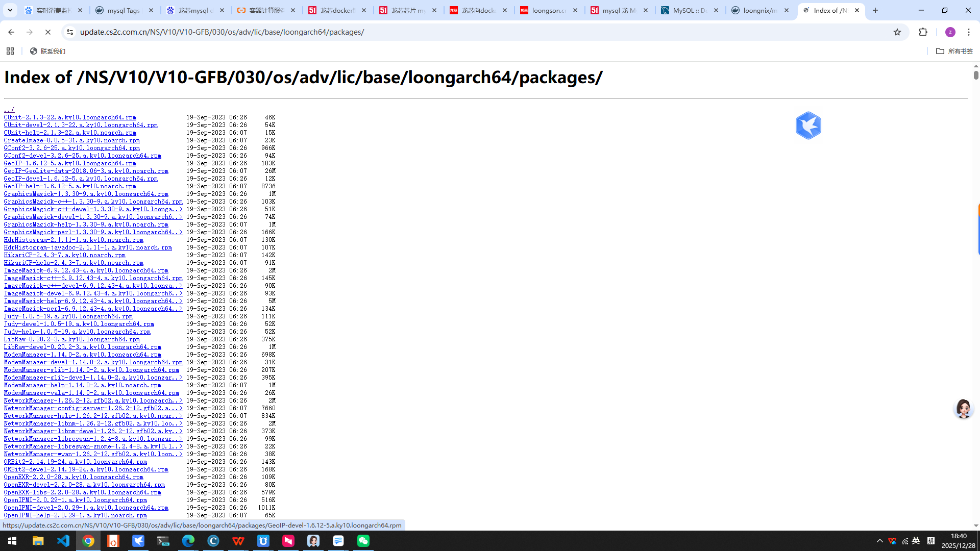
Task: Open the Extensions puzzle icon
Action: [923, 32]
